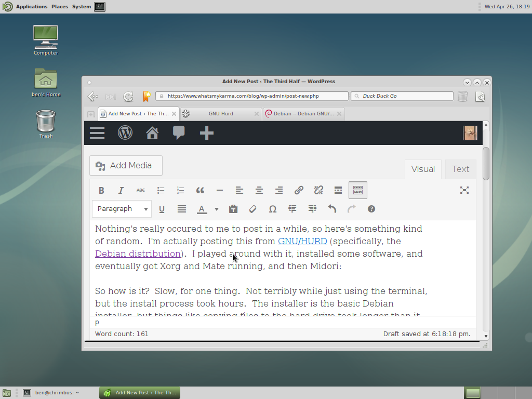Insert horizontal line
Image resolution: width=532 pixels, height=399 pixels.
pyautogui.click(x=220, y=190)
